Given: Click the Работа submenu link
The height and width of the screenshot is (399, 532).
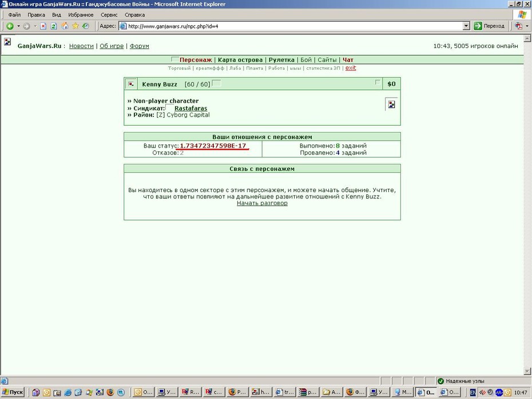Looking at the screenshot, I should point(276,68).
